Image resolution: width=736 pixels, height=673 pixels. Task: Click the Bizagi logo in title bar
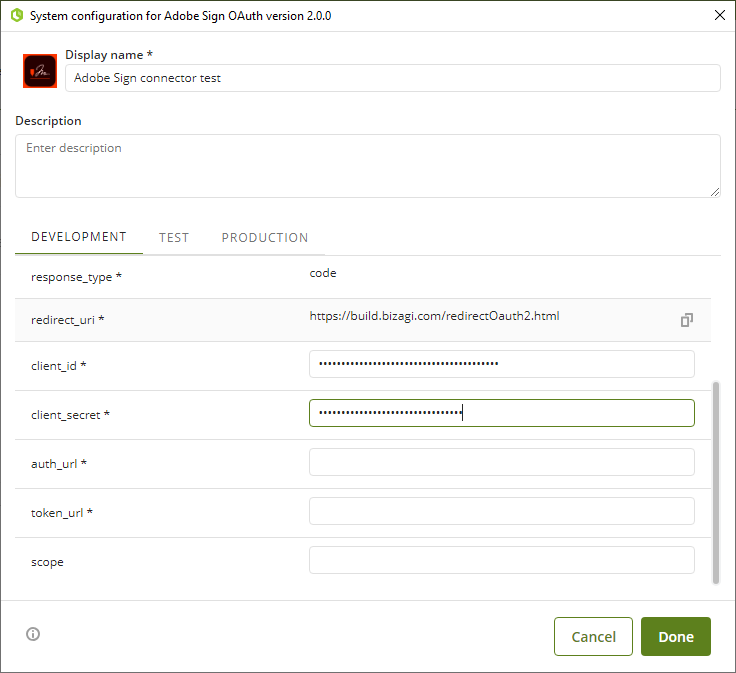point(17,15)
